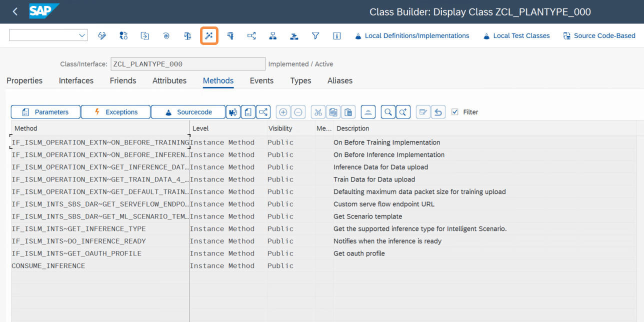The width and height of the screenshot is (644, 322).
Task: Select the CONSUME_INFERENCE method row
Action: [x=48, y=266]
